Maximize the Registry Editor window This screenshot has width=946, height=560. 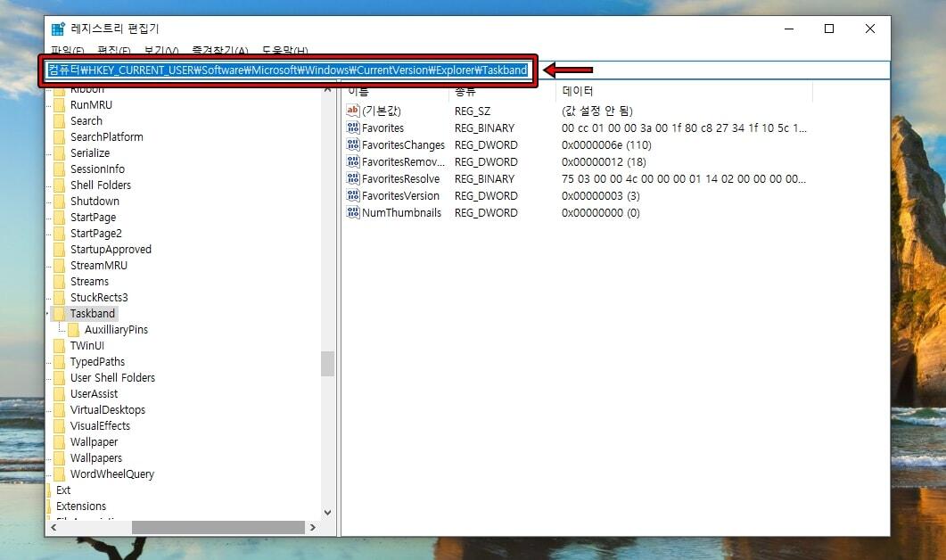click(x=829, y=29)
